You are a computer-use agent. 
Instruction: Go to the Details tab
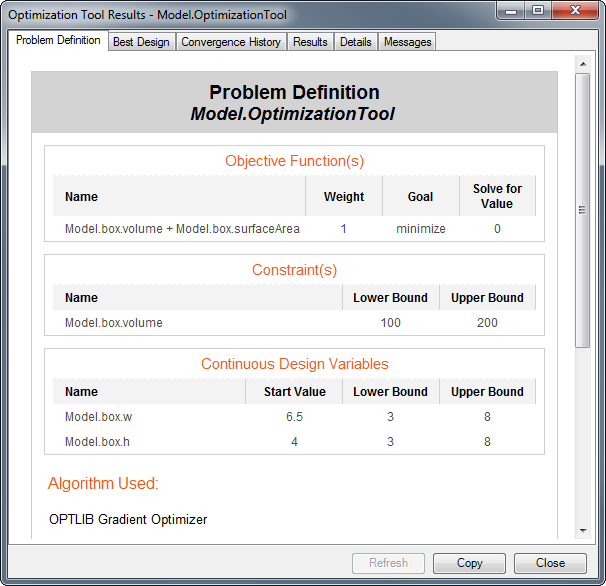click(355, 42)
